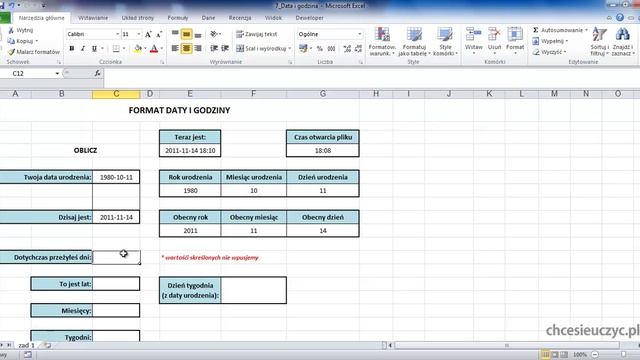Open the Czcionka dialog launcher
This screenshot has height=360, width=640.
(162, 62)
